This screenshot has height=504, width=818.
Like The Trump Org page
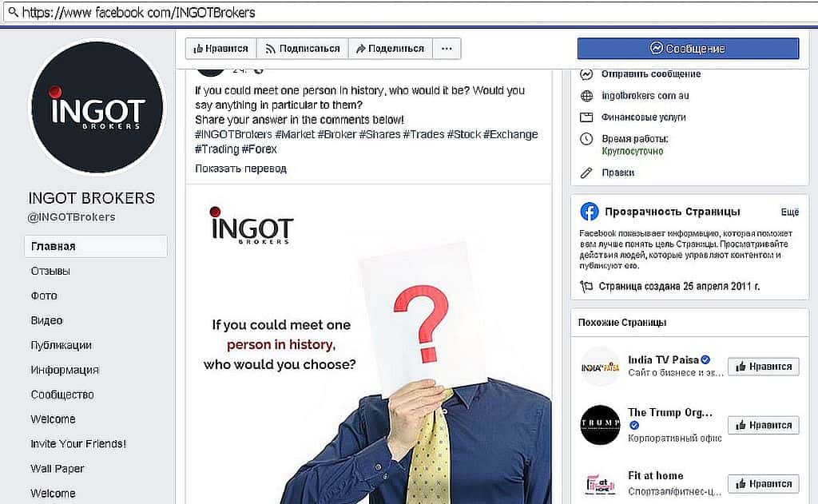[x=763, y=425]
